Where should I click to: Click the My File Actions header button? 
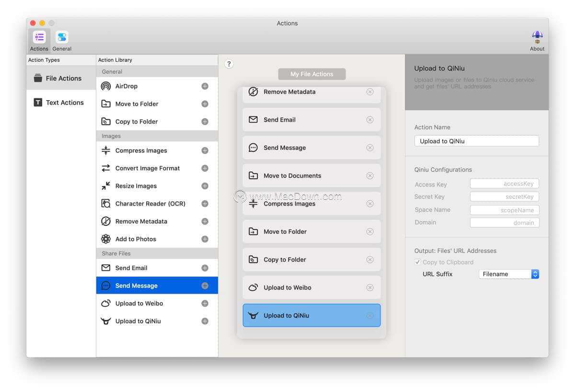click(x=312, y=74)
